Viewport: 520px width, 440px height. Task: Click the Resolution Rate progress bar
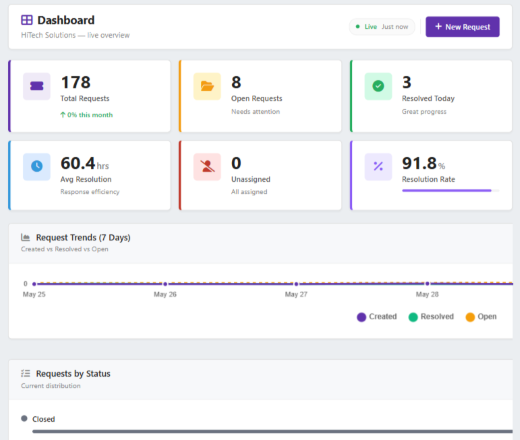pos(450,191)
